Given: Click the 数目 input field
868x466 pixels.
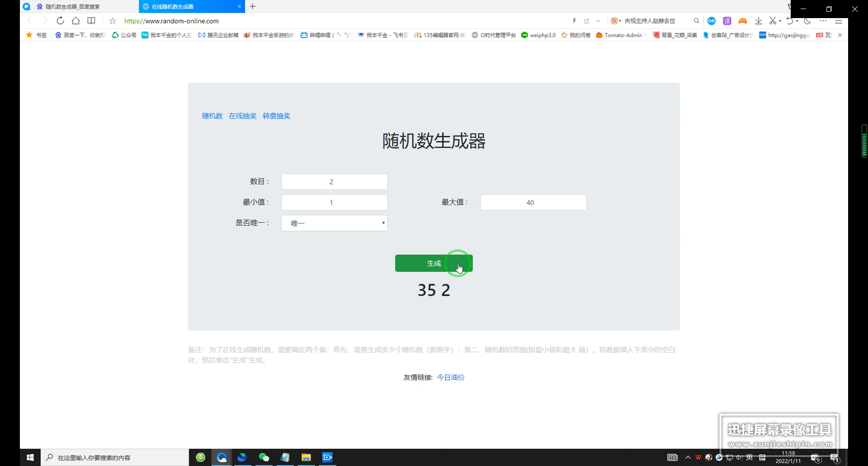Looking at the screenshot, I should click(x=335, y=181).
